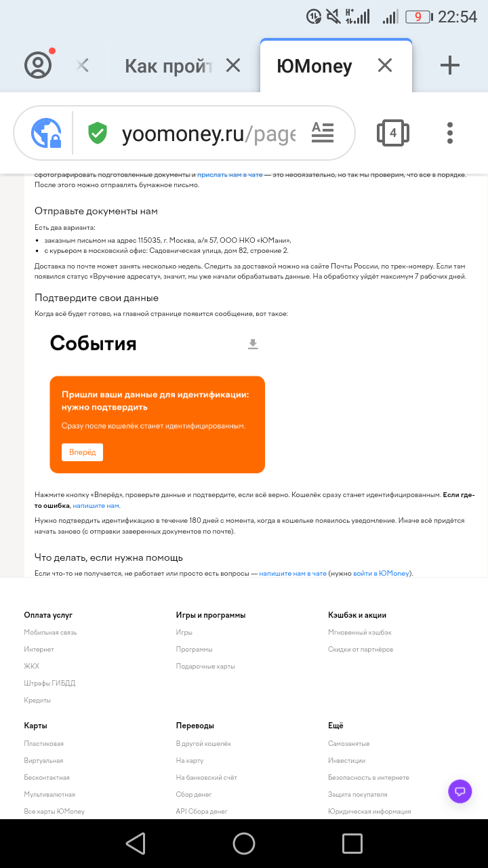Viewport: 488px width, 868px height.
Task: Open the purple chat support bubble
Action: (x=460, y=791)
